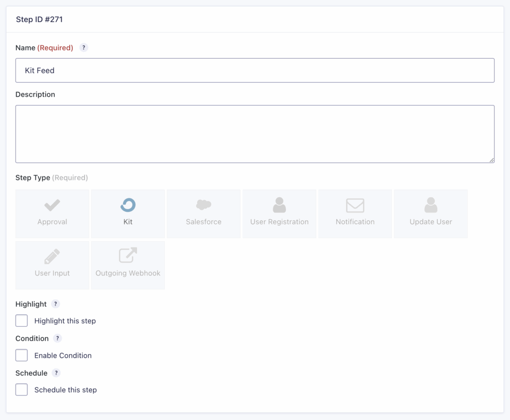Image resolution: width=510 pixels, height=420 pixels.
Task: Select the Approval step type
Action: 52,213
